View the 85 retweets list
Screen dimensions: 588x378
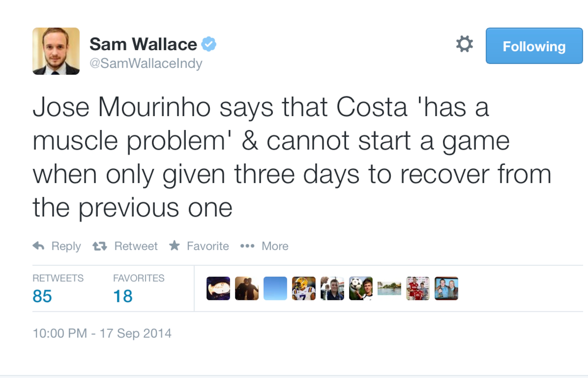click(x=42, y=296)
